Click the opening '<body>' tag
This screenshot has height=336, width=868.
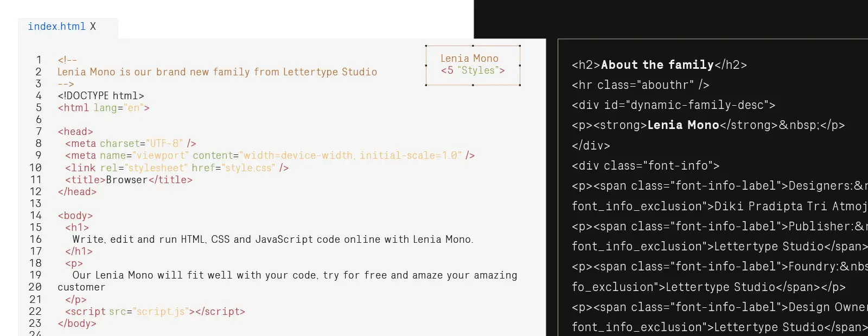(75, 215)
